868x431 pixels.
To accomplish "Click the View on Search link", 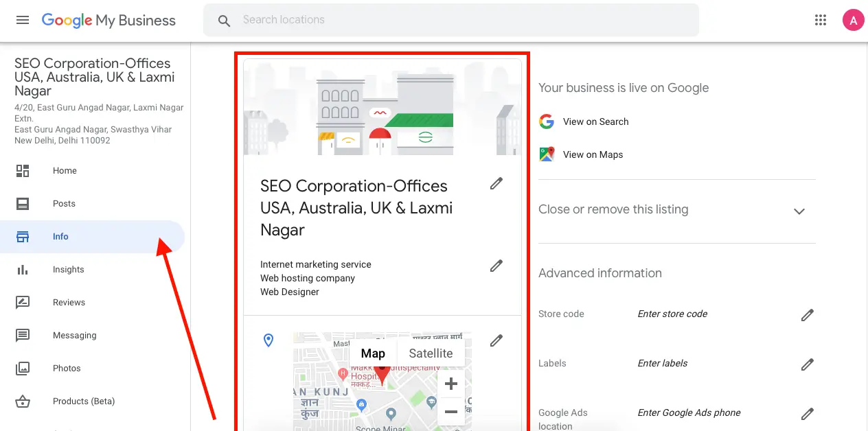I will coord(595,121).
